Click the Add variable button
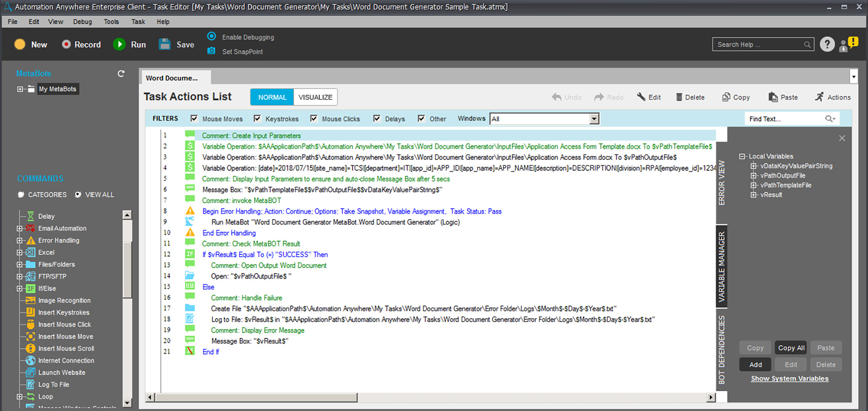This screenshot has height=411, width=868. [x=755, y=364]
